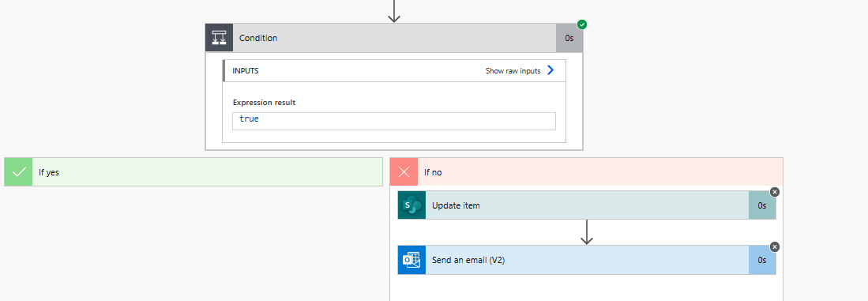This screenshot has width=868, height=301.
Task: Collapse the Condition card header
Action: pos(394,38)
